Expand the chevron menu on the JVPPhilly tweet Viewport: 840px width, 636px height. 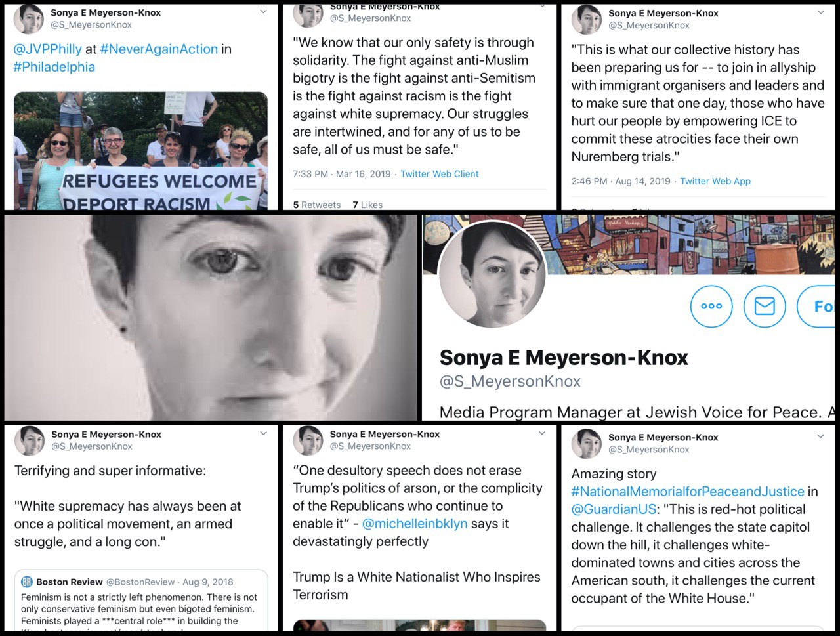tap(263, 11)
